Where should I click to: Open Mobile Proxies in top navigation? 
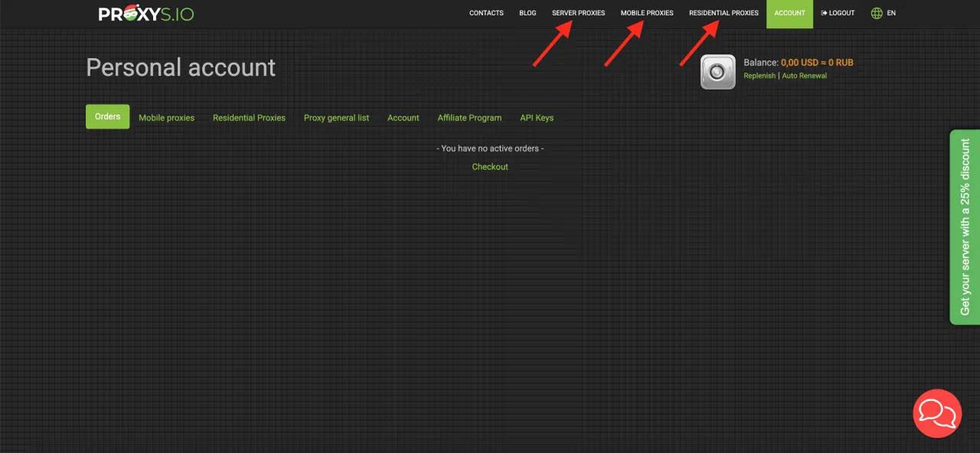coord(647,13)
